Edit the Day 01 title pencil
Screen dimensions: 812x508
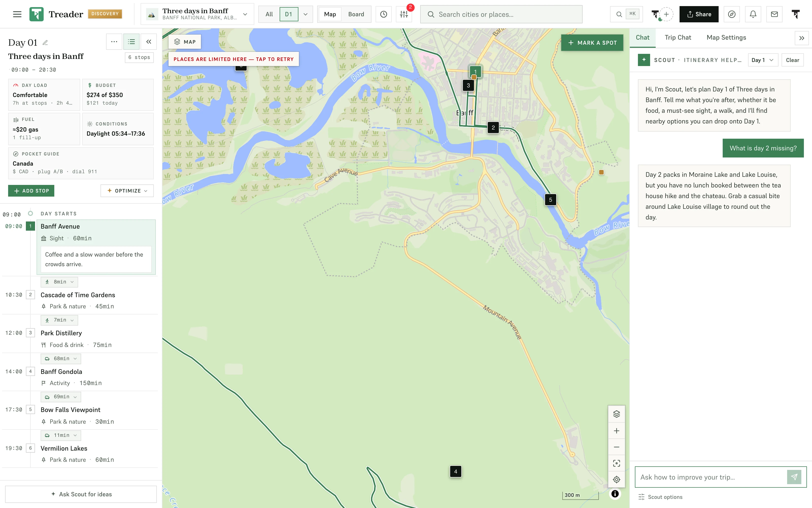pos(45,43)
